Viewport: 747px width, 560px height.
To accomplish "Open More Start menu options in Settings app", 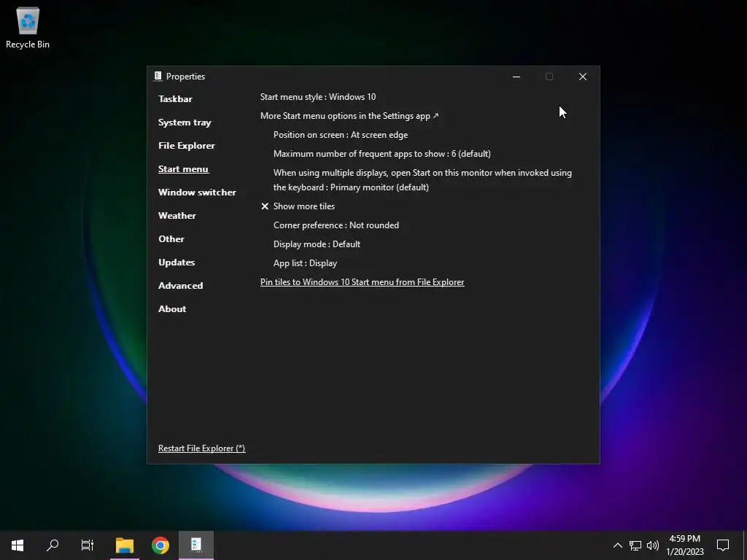I will click(x=349, y=116).
